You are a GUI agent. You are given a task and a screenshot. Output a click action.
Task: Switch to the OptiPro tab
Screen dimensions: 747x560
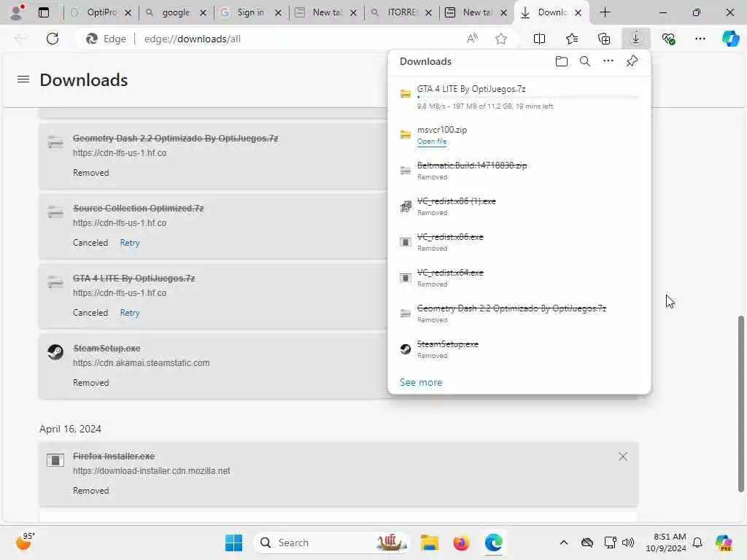point(101,12)
